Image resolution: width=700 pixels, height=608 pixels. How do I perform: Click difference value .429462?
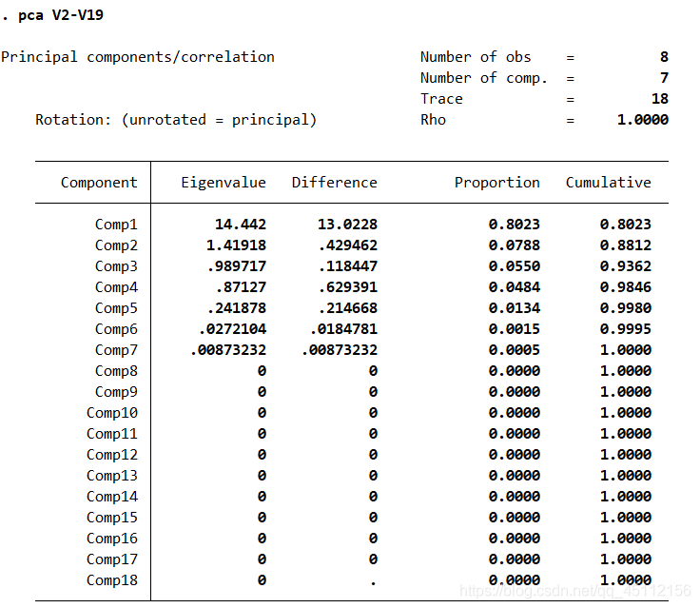(x=348, y=245)
